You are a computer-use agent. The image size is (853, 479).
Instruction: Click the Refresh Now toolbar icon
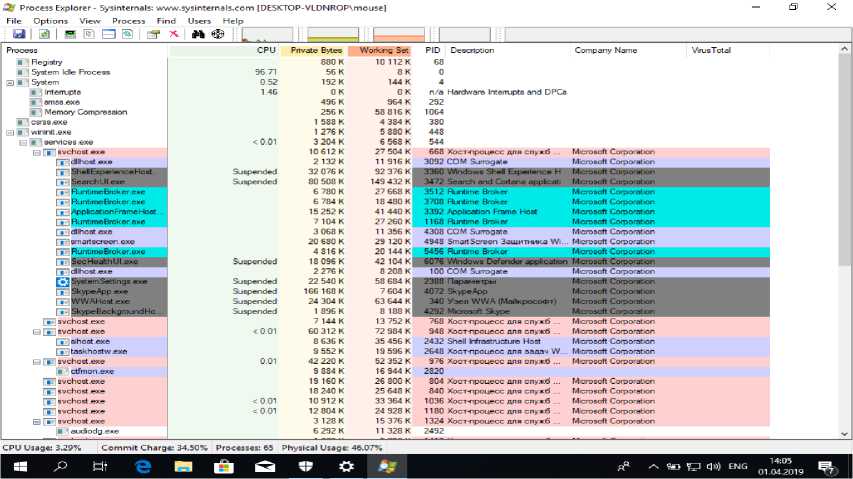[42, 34]
